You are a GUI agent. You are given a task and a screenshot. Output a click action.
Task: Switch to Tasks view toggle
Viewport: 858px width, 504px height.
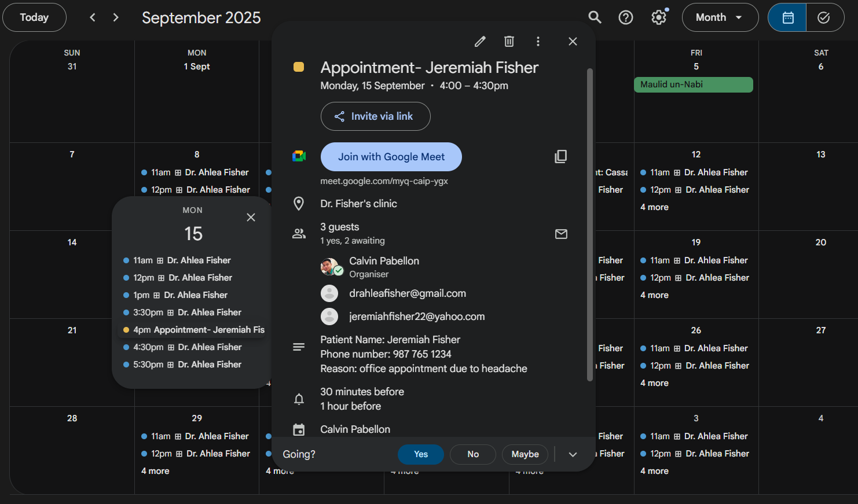click(823, 17)
